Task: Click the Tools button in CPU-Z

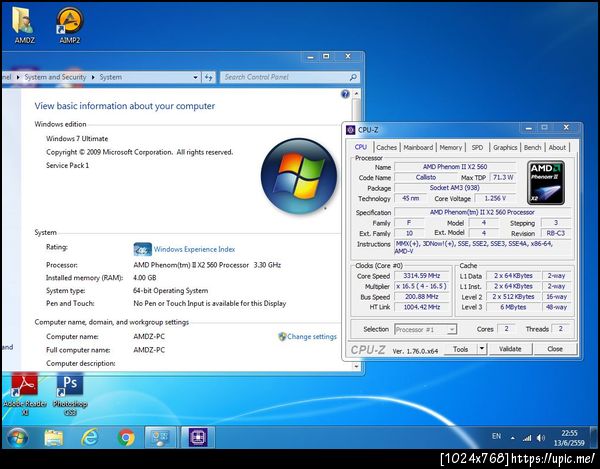Action: coord(461,349)
